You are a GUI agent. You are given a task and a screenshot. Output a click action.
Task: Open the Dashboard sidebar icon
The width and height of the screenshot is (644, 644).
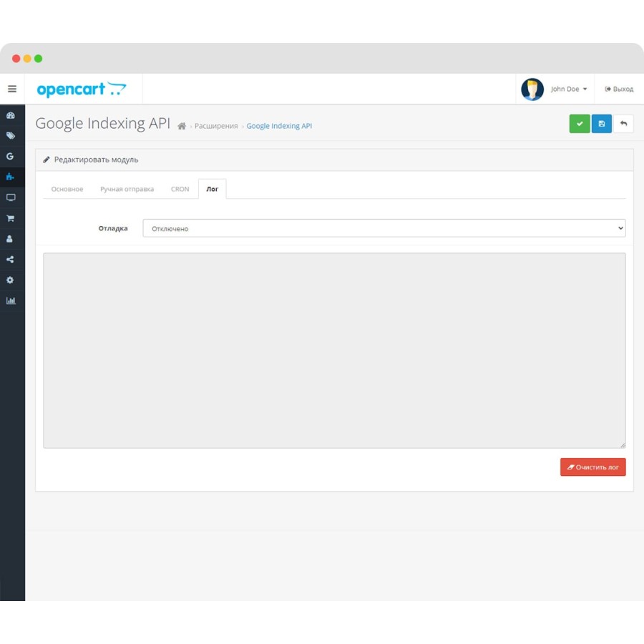point(11,115)
